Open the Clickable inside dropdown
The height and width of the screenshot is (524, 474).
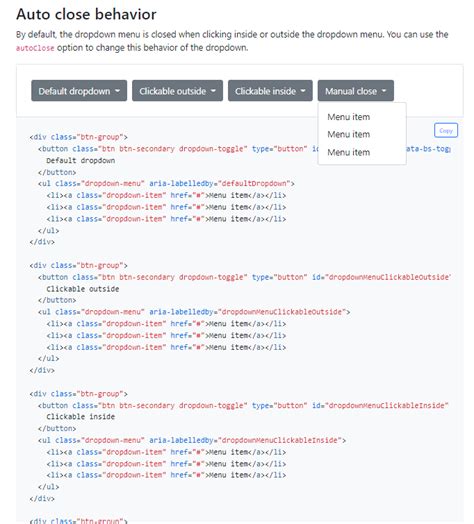point(270,91)
